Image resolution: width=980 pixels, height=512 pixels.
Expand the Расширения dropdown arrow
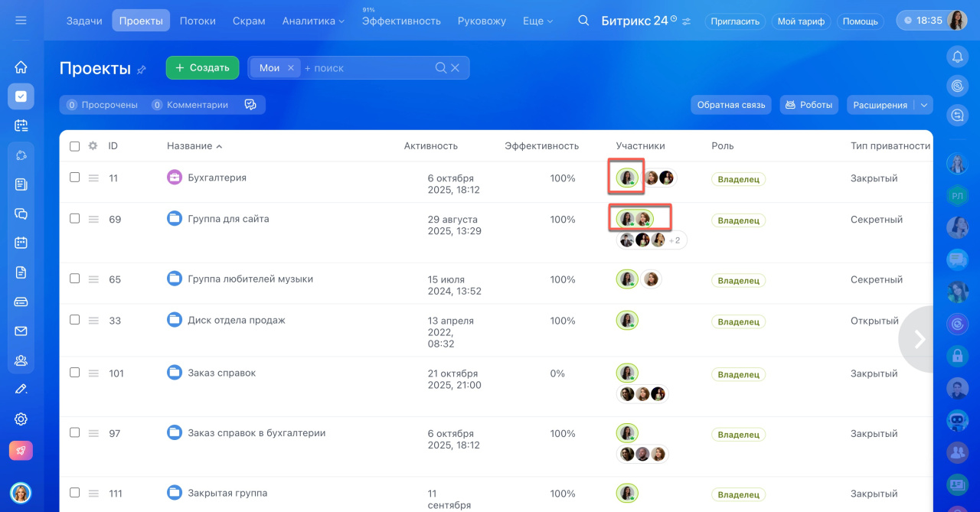[923, 105]
